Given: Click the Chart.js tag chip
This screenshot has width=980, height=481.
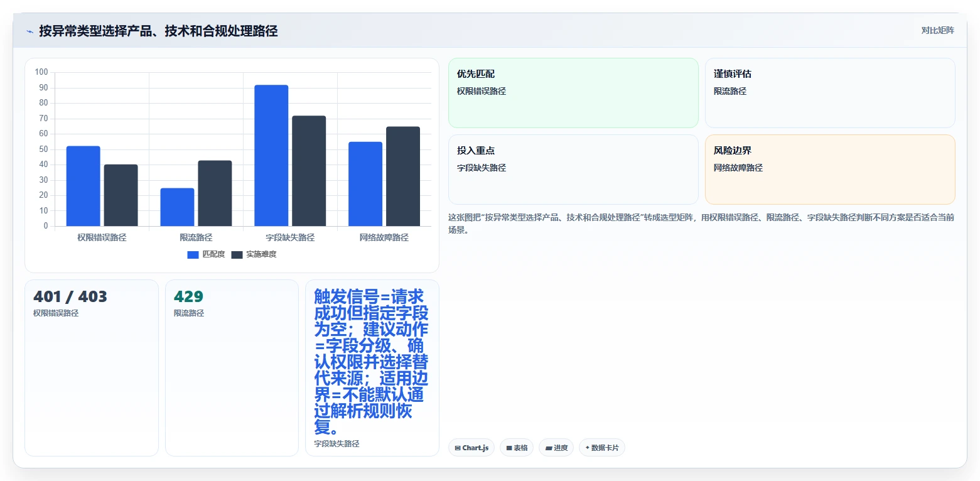Looking at the screenshot, I should click(x=471, y=448).
